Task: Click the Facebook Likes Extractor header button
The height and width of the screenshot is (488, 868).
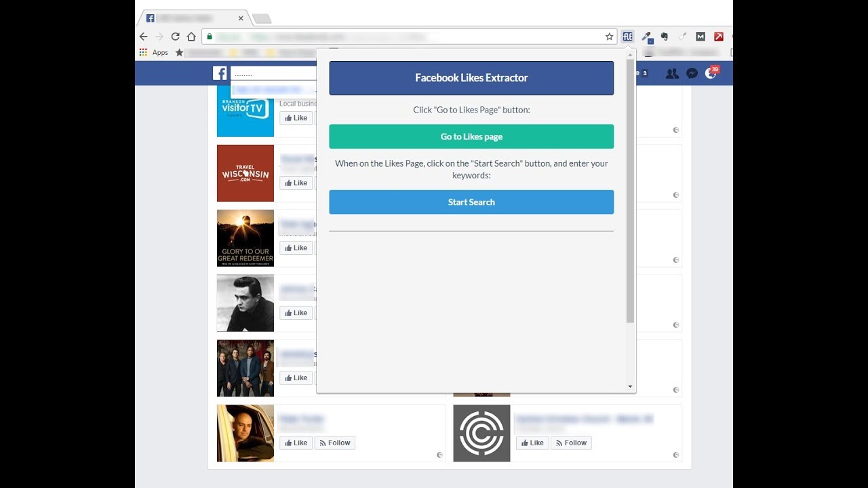Action: tap(471, 78)
